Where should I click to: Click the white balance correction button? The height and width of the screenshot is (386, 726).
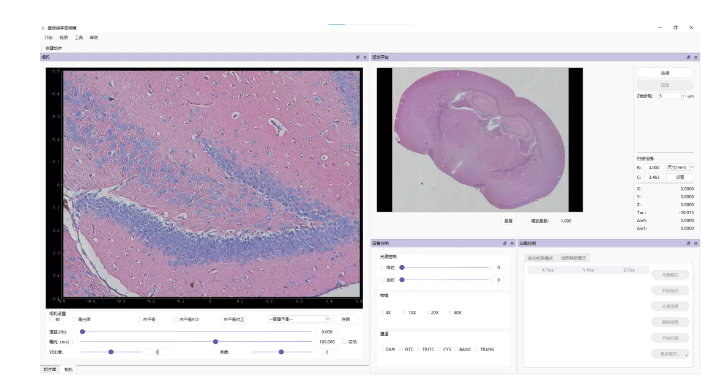tap(234, 319)
